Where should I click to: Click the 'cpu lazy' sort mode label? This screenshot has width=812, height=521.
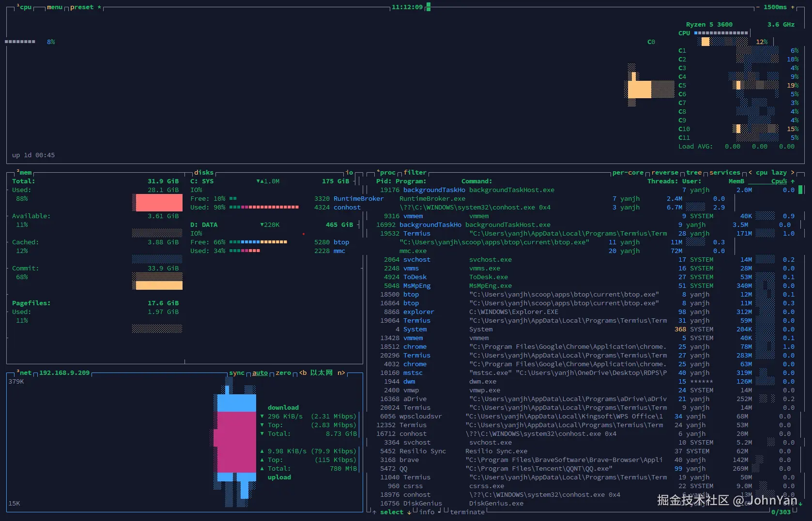[x=771, y=173]
